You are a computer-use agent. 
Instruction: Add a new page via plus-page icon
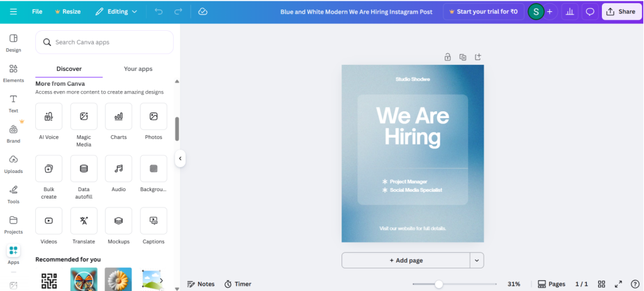click(478, 57)
